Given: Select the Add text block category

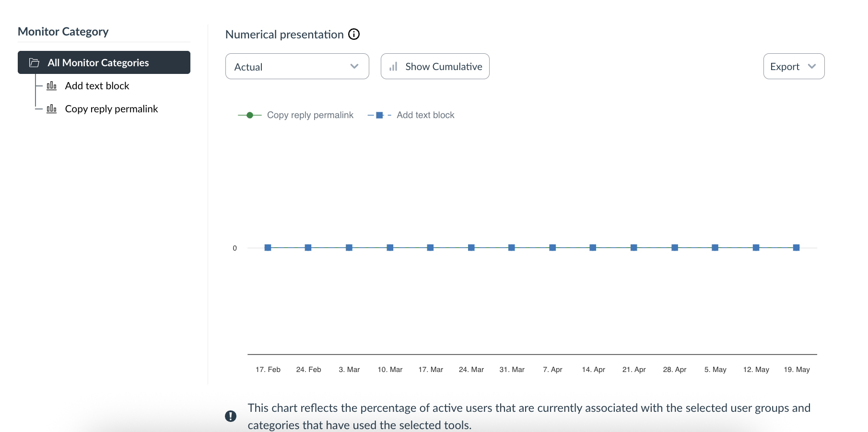Looking at the screenshot, I should coord(97,86).
